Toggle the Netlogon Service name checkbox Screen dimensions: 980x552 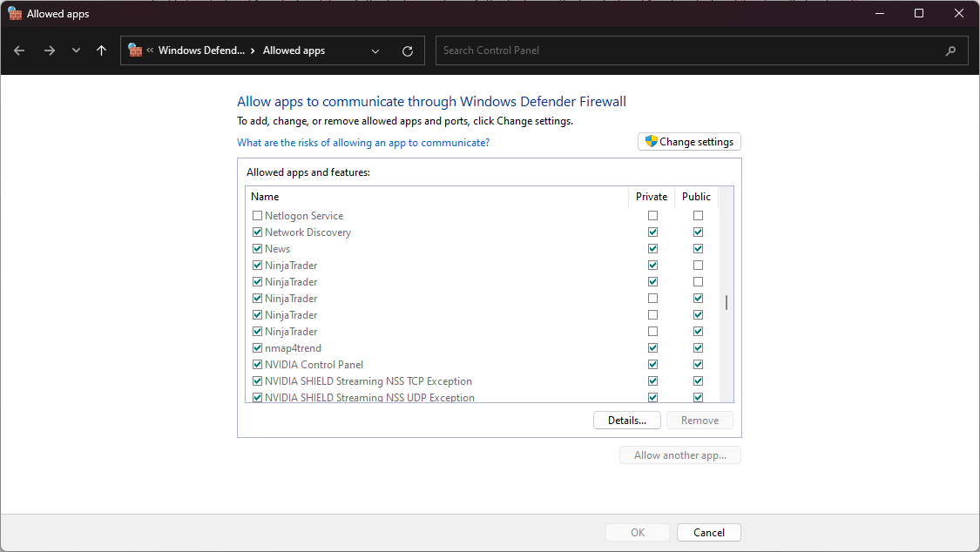[257, 216]
